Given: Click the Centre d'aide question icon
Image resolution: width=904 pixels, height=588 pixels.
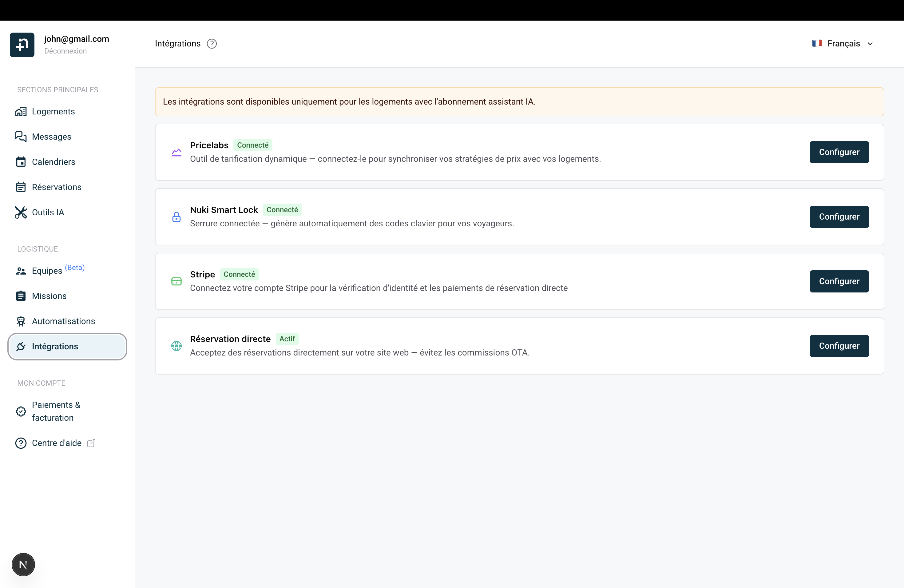Looking at the screenshot, I should pyautogui.click(x=21, y=443).
